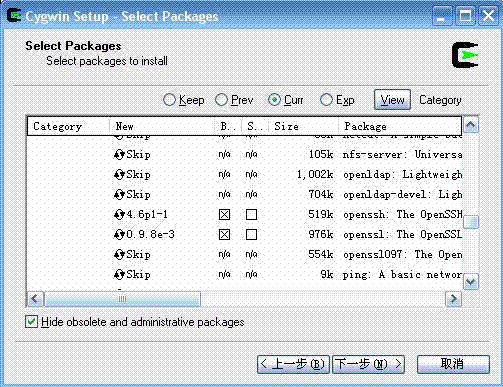
Task: Click the Category column header
Action: coord(68,126)
